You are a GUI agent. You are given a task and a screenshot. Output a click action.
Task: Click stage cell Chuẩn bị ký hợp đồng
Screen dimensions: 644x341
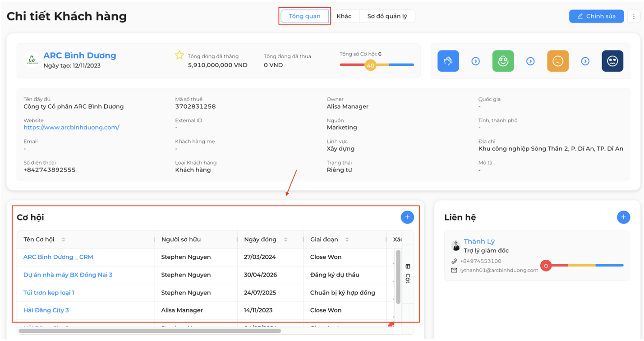click(343, 293)
